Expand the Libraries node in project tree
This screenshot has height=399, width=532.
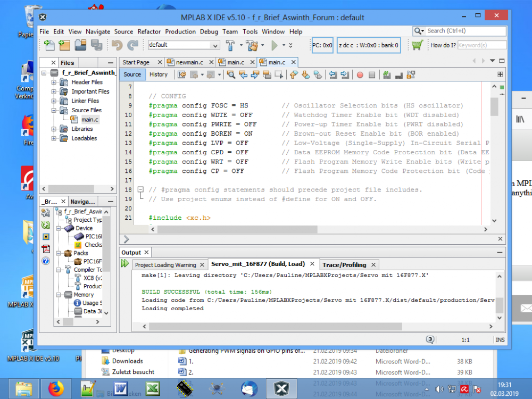(x=53, y=129)
